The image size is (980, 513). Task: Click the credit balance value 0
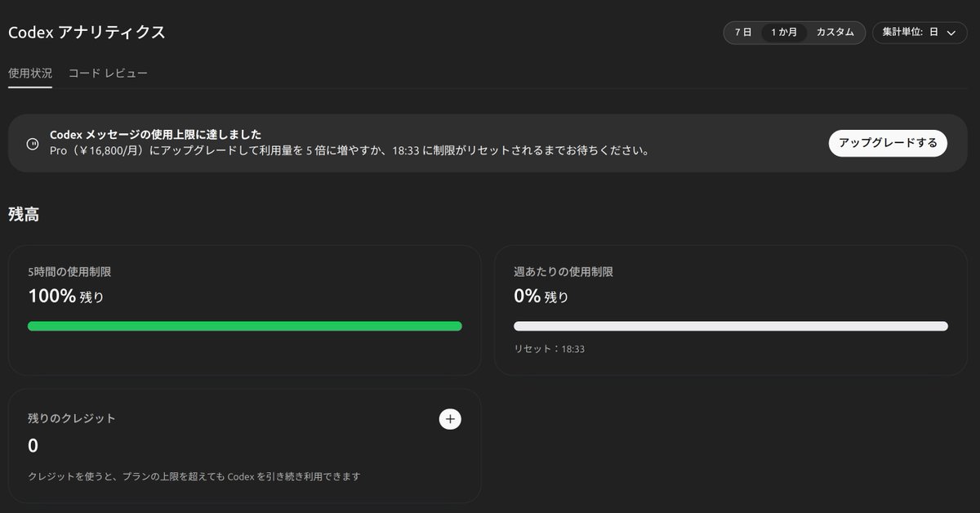coord(33,446)
